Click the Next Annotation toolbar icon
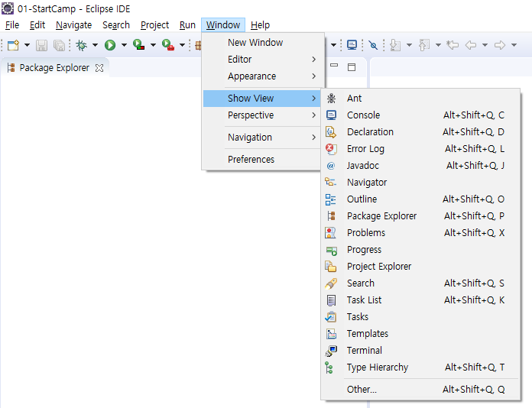This screenshot has height=408, width=532. click(x=395, y=45)
